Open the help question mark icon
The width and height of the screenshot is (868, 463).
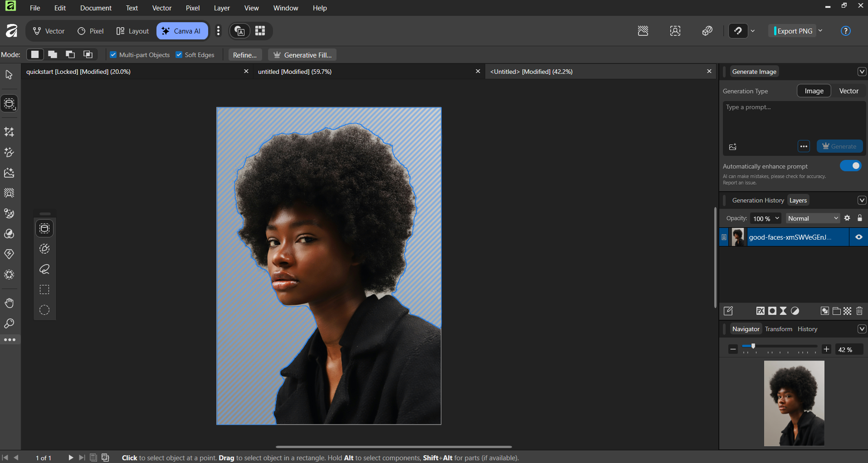tap(845, 31)
